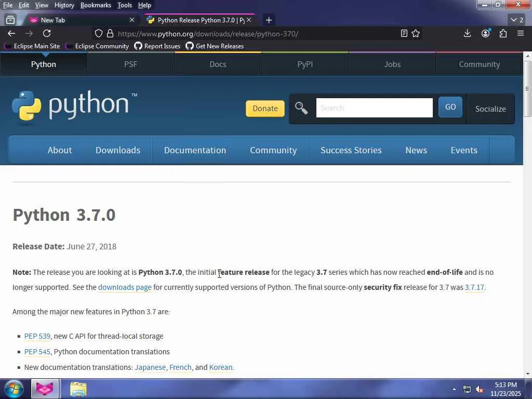Reload the page with the refresh icon
This screenshot has height=399, width=532.
pos(47,33)
